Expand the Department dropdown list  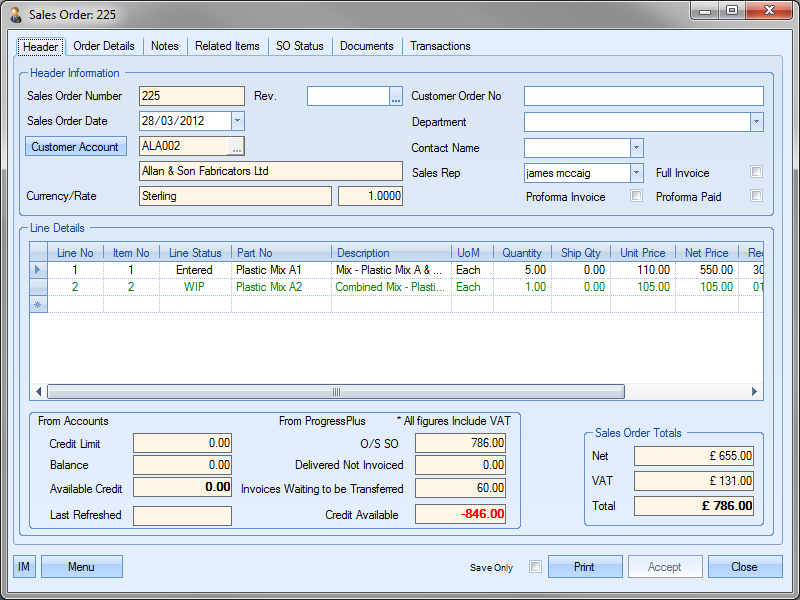click(x=756, y=122)
